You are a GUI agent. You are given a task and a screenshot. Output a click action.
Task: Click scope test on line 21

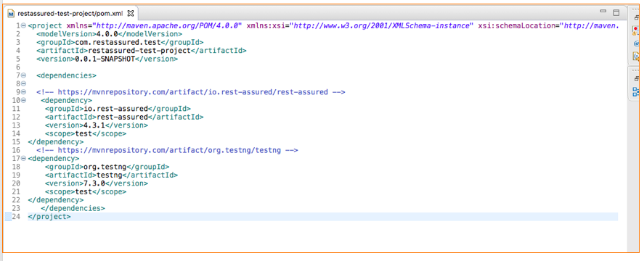86,191
